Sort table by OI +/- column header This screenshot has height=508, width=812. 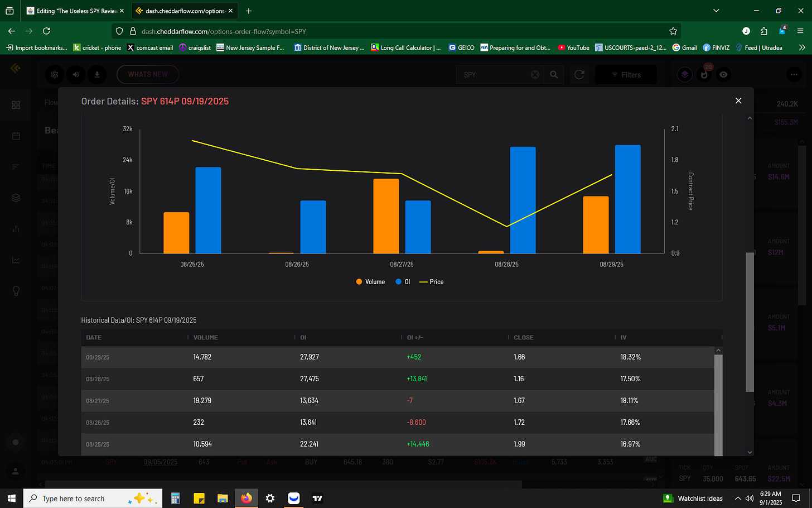click(415, 338)
